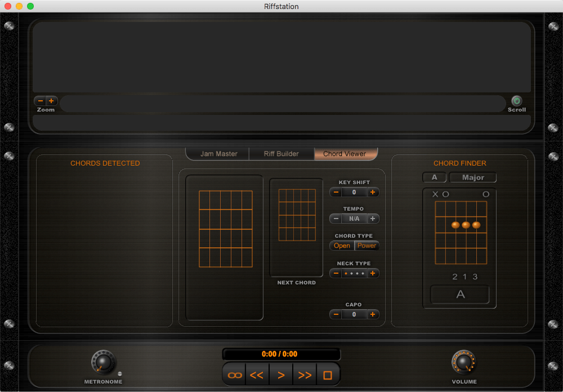Click the stop button

pos(328,375)
